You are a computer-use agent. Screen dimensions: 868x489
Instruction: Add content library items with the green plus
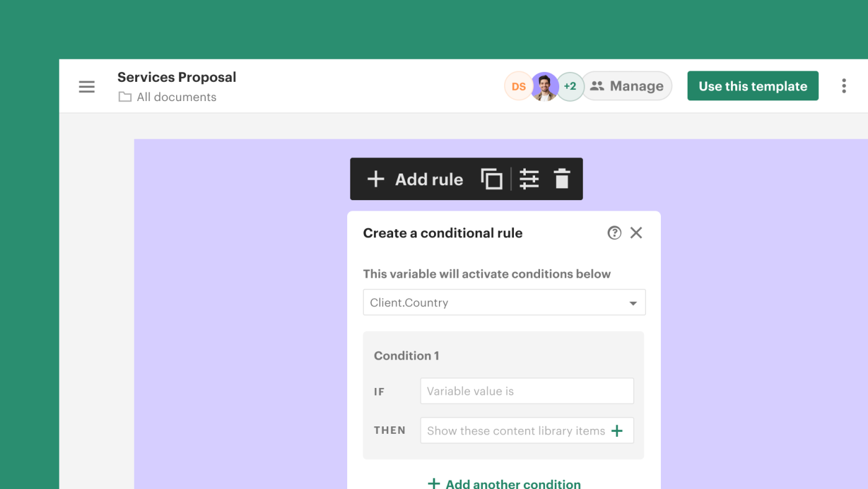pyautogui.click(x=618, y=430)
